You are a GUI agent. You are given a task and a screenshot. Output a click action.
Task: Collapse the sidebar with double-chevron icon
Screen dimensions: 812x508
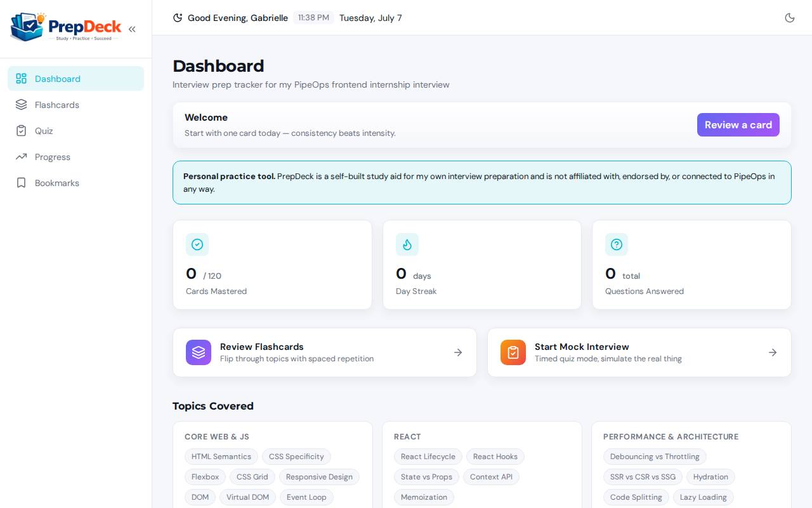(x=132, y=29)
